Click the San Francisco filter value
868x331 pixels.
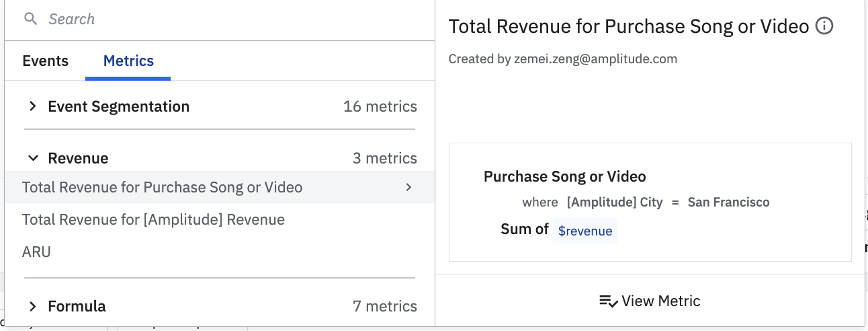pos(728,202)
